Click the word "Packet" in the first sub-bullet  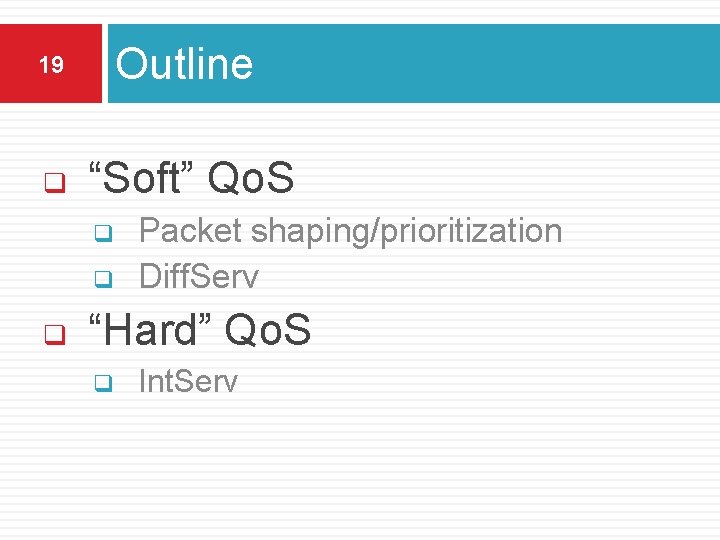191,230
